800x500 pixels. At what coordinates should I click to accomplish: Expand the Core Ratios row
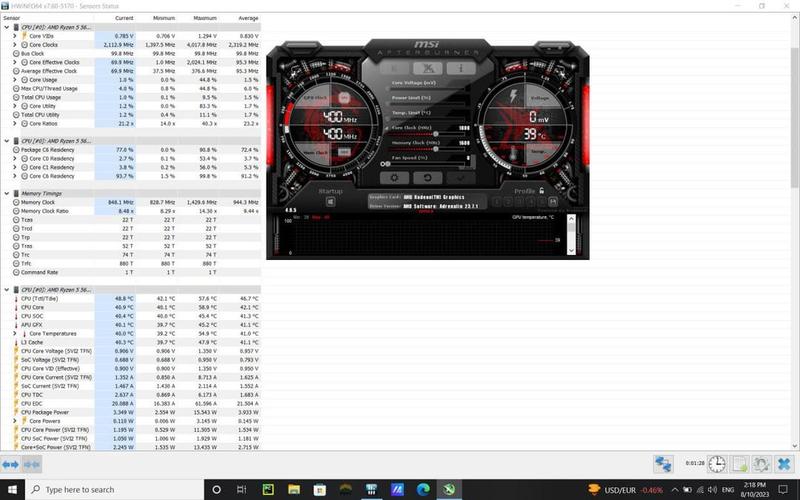click(15, 123)
